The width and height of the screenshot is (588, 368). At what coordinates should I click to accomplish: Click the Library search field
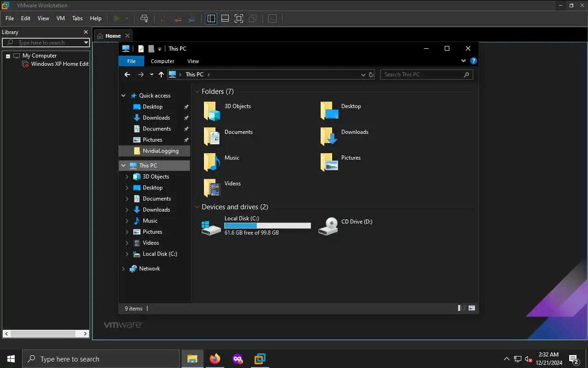pyautogui.click(x=46, y=42)
